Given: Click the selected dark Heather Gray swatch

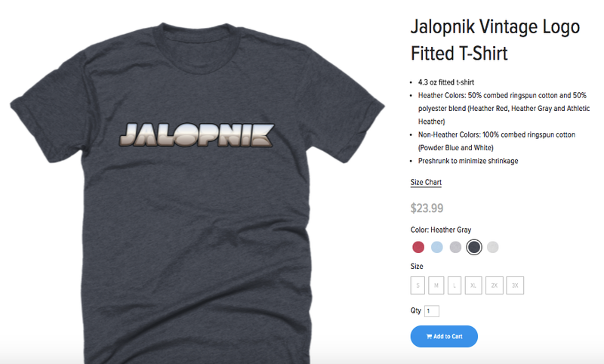Looking at the screenshot, I should 474,247.
